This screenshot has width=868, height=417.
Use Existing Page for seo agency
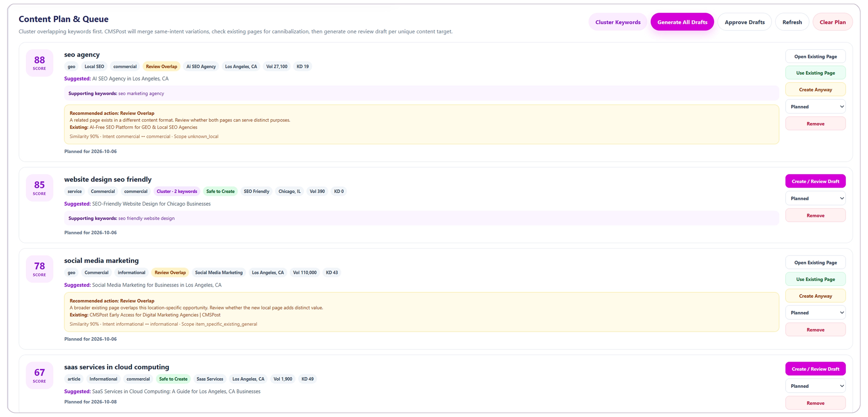(x=816, y=73)
